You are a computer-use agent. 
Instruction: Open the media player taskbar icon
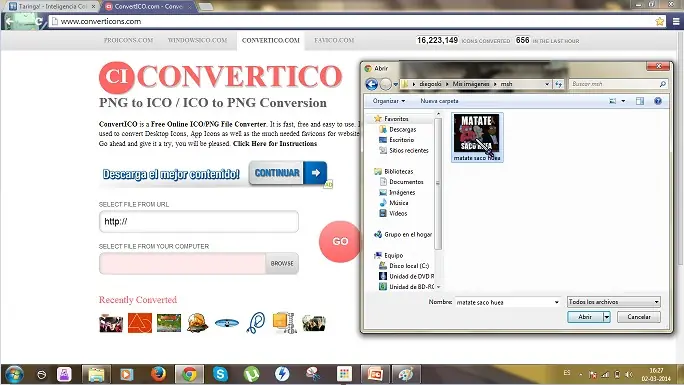coord(127,374)
